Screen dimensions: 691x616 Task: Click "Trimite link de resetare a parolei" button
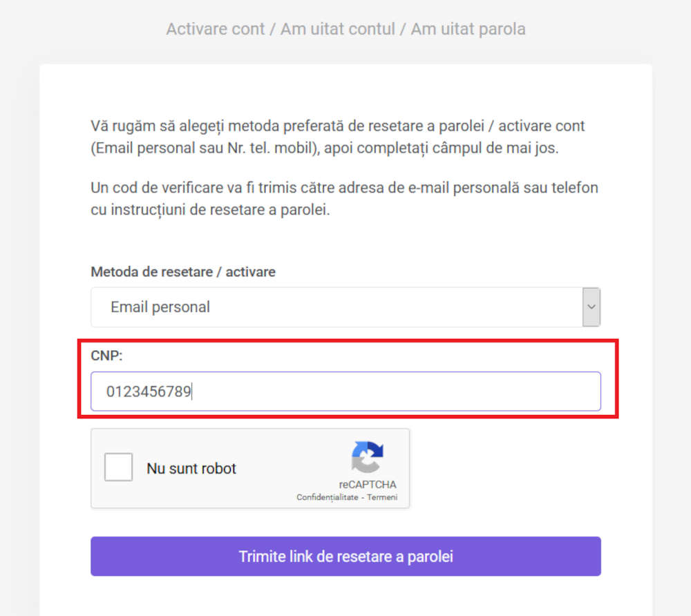click(345, 556)
